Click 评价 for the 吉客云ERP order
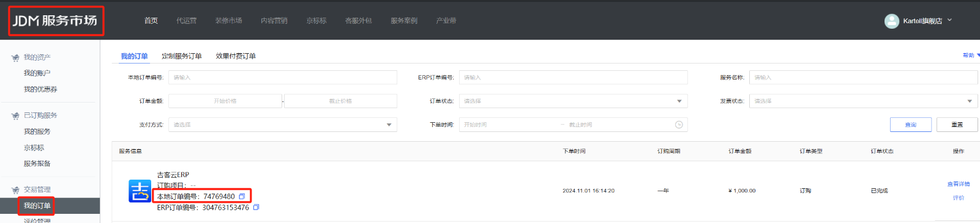Image resolution: width=980 pixels, height=223 pixels. (959, 198)
